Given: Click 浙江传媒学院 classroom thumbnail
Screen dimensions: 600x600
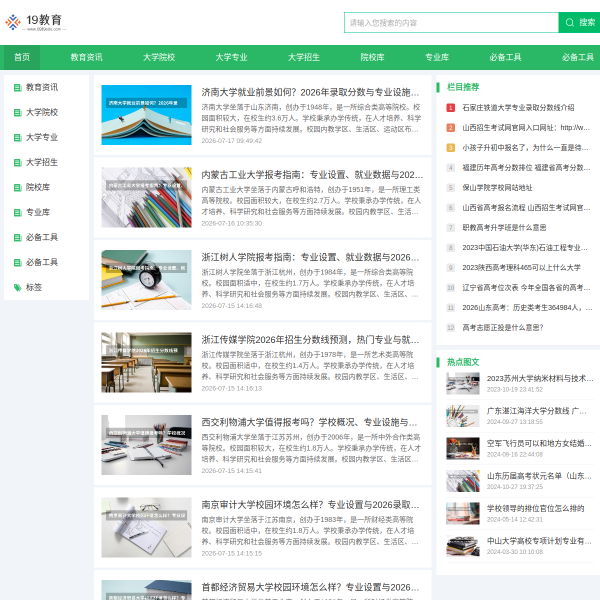Looking at the screenshot, I should pyautogui.click(x=146, y=362).
